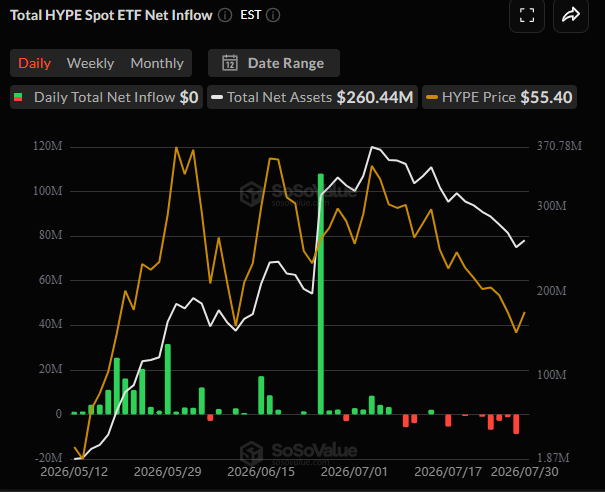Click orange HYPE Price swatch
The height and width of the screenshot is (492, 605).
click(x=432, y=97)
